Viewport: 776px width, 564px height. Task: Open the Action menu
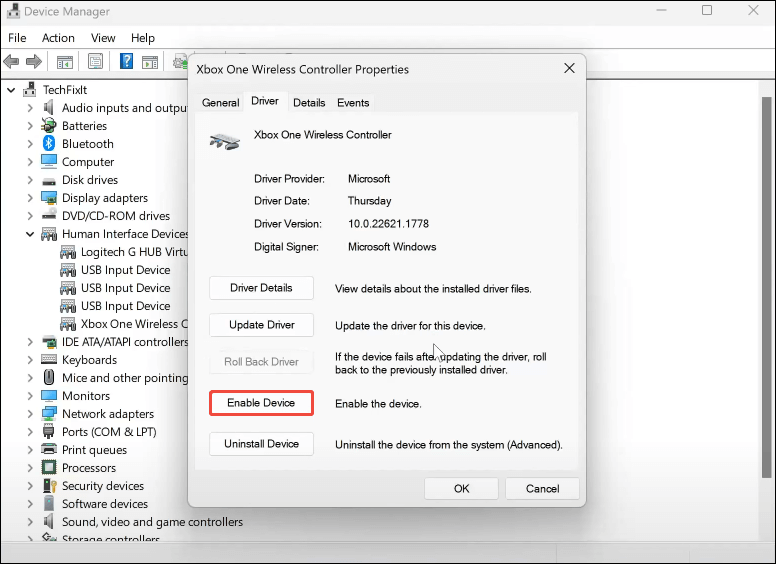click(58, 38)
